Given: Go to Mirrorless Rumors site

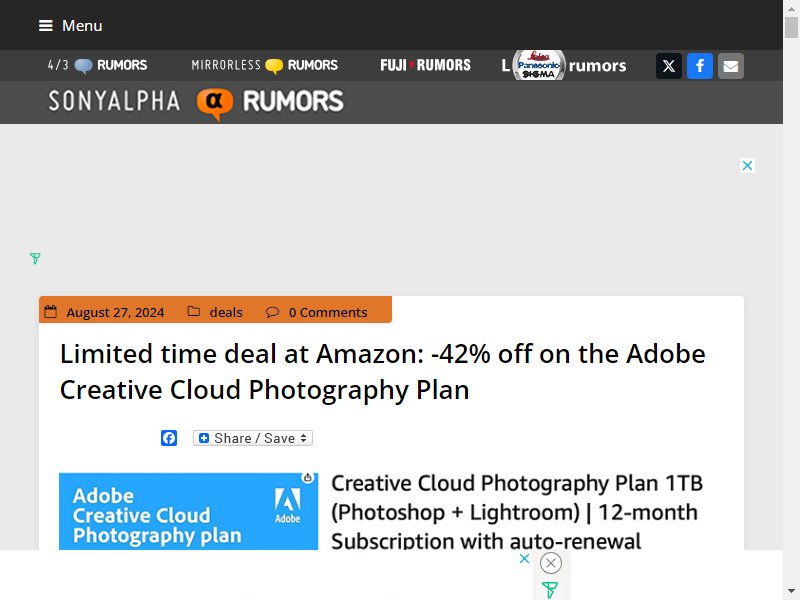Looking at the screenshot, I should [265, 65].
